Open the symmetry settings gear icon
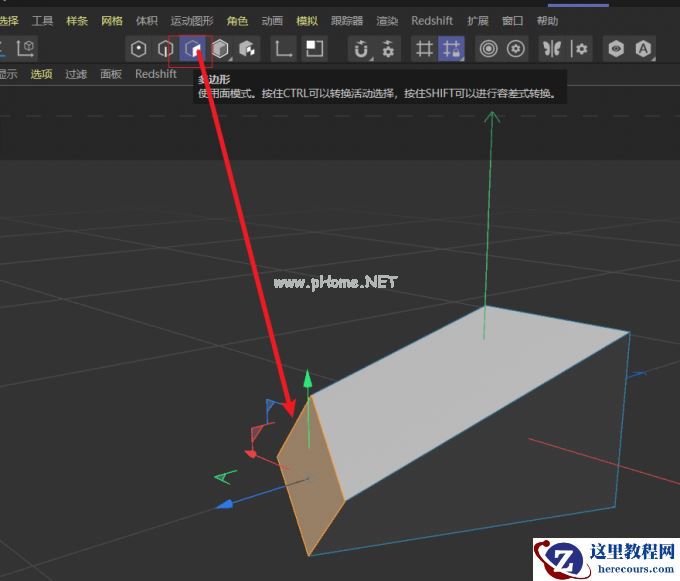 click(580, 48)
